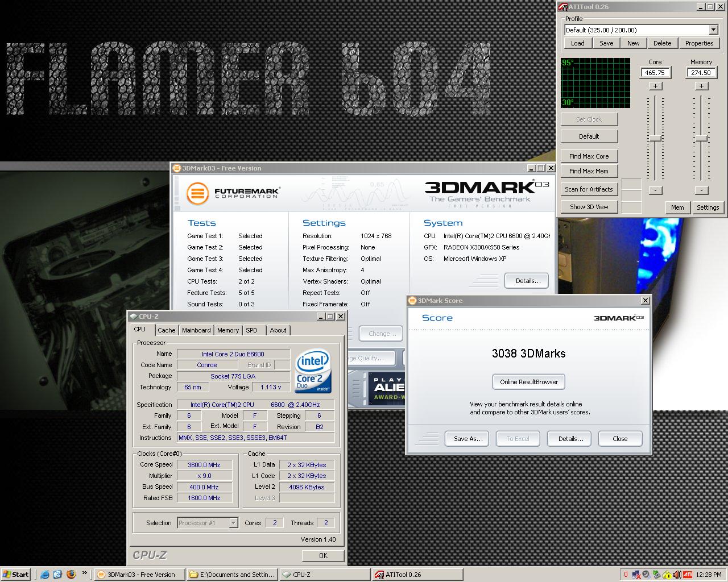Switch to CPU-Z taskbar button
This screenshot has width=728, height=582.
[x=325, y=575]
